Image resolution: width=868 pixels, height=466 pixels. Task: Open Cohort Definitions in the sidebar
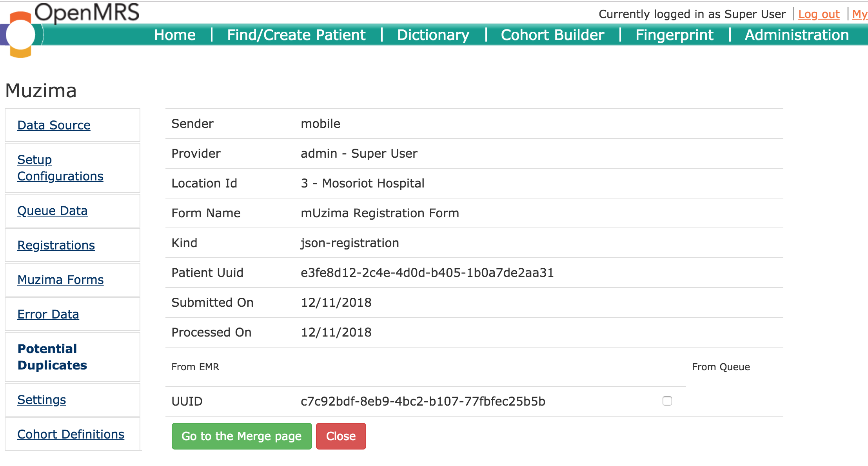[71, 434]
